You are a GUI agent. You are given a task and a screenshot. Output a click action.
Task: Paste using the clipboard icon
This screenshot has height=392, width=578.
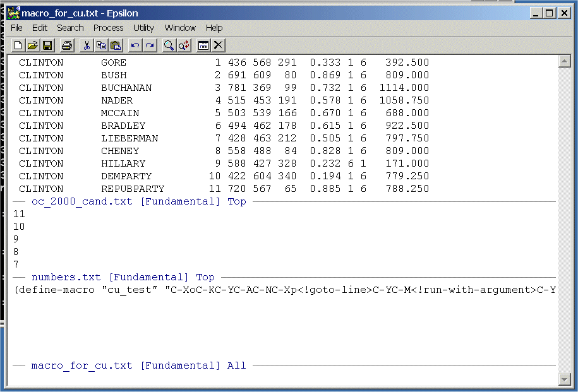click(116, 45)
